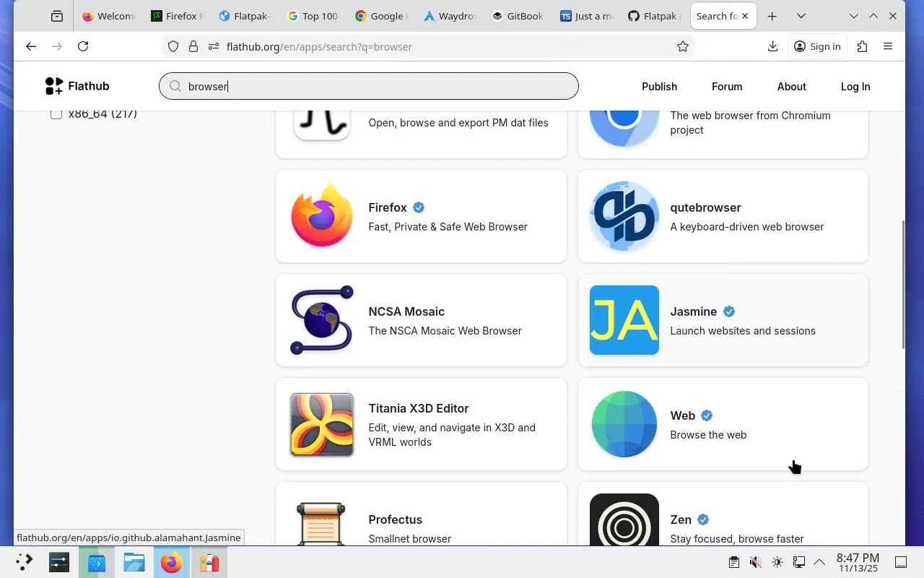Close the Search for tab
This screenshot has height=578, width=924.
(745, 16)
